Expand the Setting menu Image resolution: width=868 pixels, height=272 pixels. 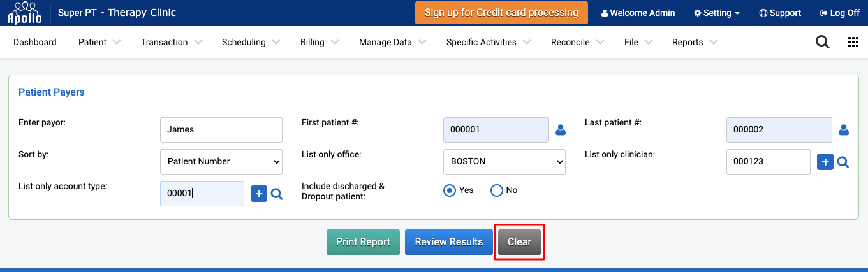click(717, 13)
